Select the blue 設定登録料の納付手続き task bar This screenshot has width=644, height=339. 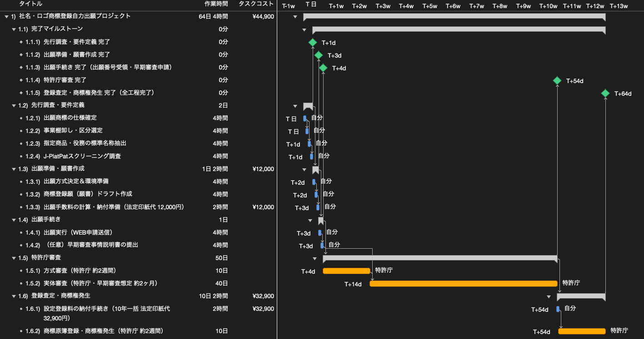pyautogui.click(x=558, y=309)
